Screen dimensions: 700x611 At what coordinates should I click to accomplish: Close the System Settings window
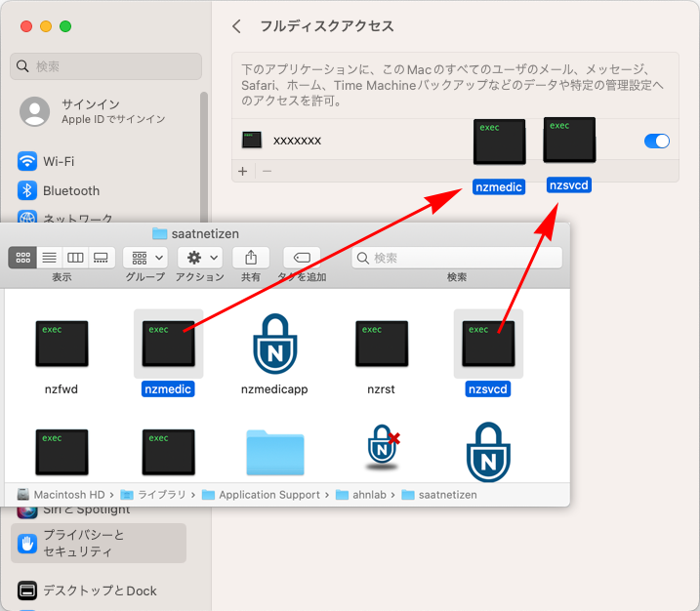[26, 26]
